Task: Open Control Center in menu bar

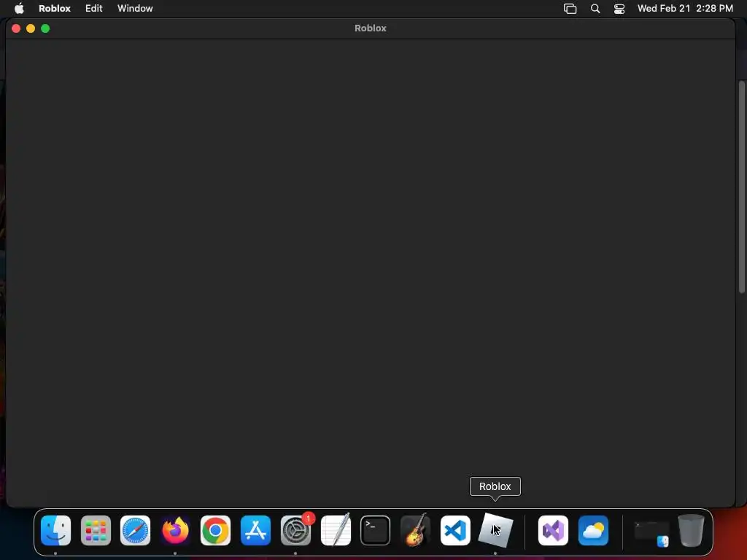Action: point(619,9)
